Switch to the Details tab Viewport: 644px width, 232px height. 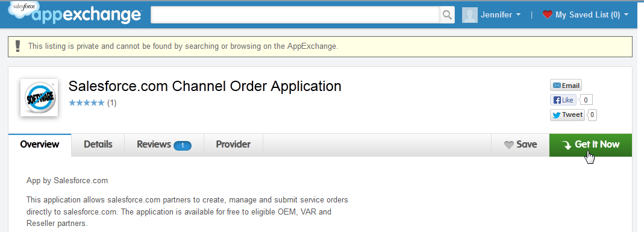coord(98,145)
